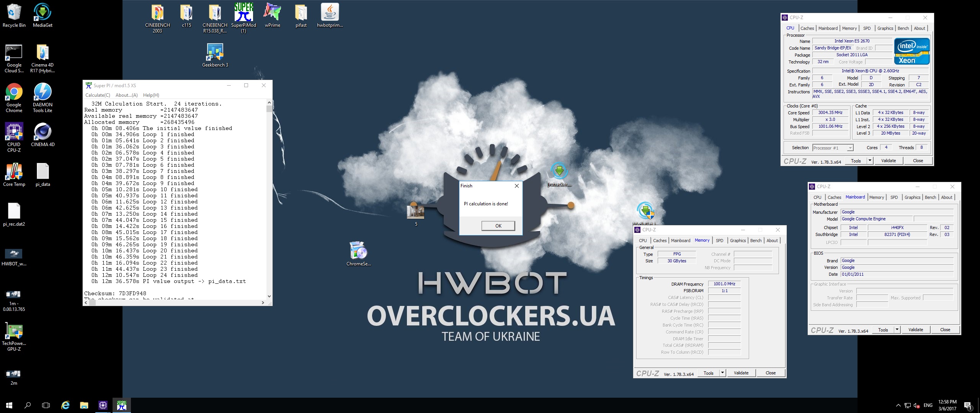
Task: Open the system clock showing 12:58 PM
Action: point(947,405)
